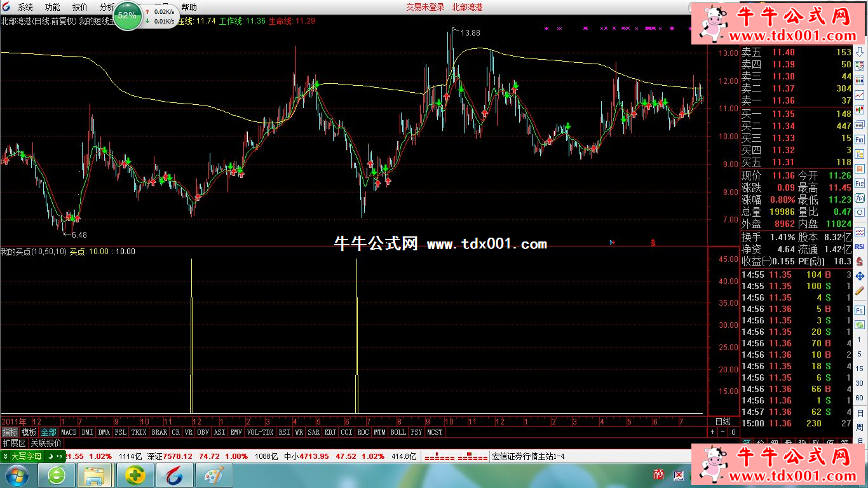Open the candlestick chart icon in sidebar
This screenshot has width=868, height=488.
click(x=860, y=109)
